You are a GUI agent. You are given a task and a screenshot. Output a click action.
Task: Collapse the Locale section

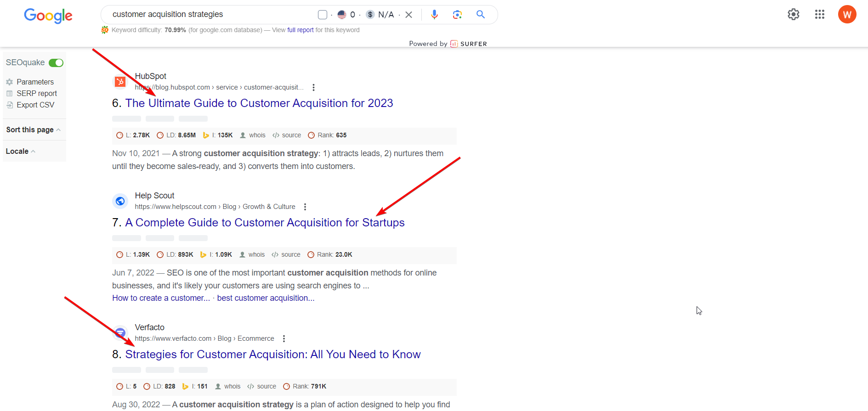pos(21,151)
